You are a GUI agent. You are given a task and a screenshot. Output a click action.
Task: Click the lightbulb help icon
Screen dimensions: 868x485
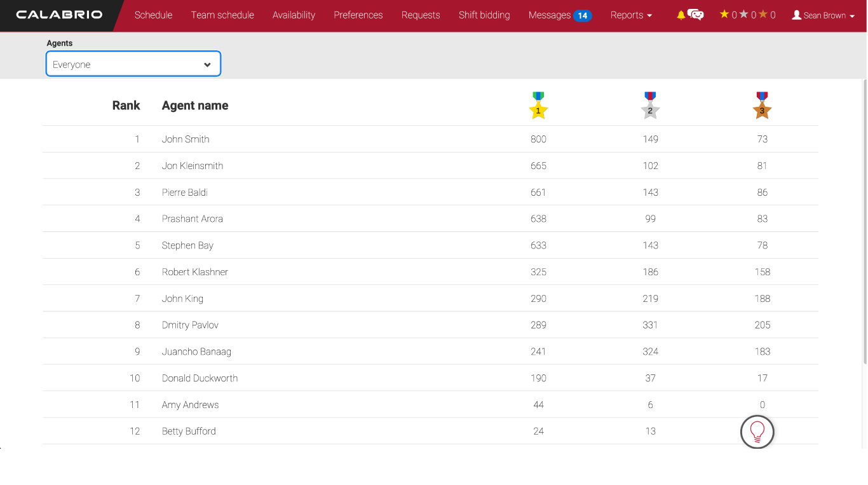click(757, 432)
